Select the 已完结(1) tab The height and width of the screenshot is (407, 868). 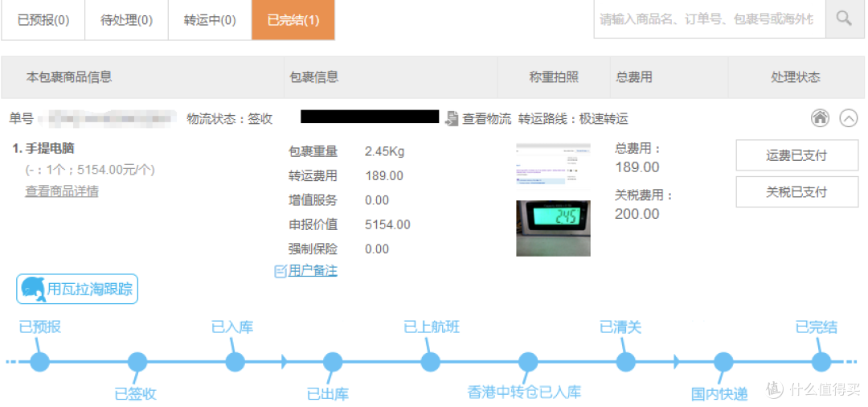click(x=293, y=20)
